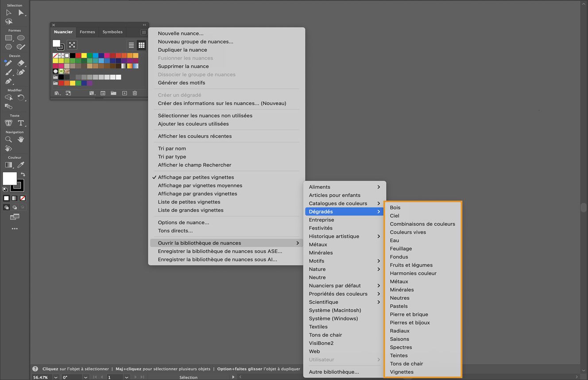Select the Ellipse shape tool
The width and height of the screenshot is (588, 380).
coord(21,38)
